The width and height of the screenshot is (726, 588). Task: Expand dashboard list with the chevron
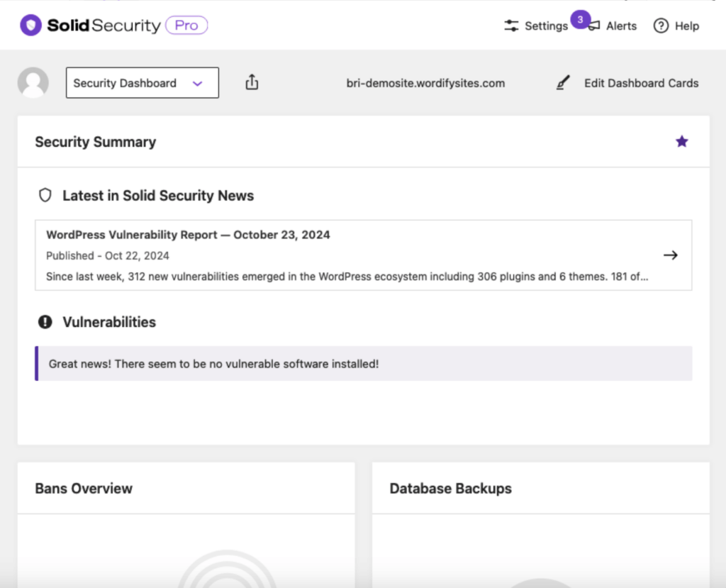point(198,84)
